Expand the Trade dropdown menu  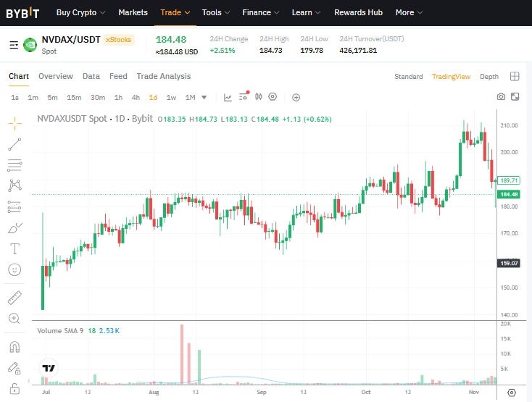(175, 12)
